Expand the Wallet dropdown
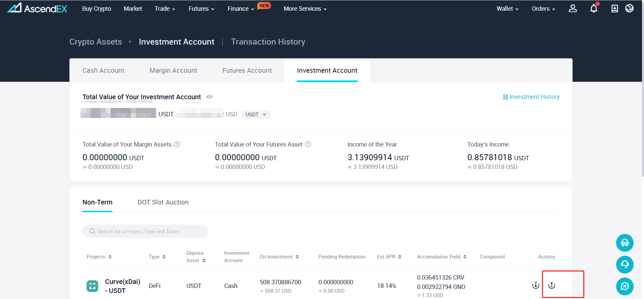644x299 pixels. click(507, 9)
